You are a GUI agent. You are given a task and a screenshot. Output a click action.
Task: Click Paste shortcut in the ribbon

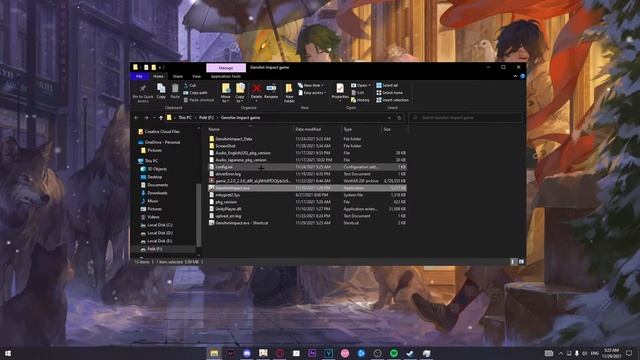(x=199, y=100)
